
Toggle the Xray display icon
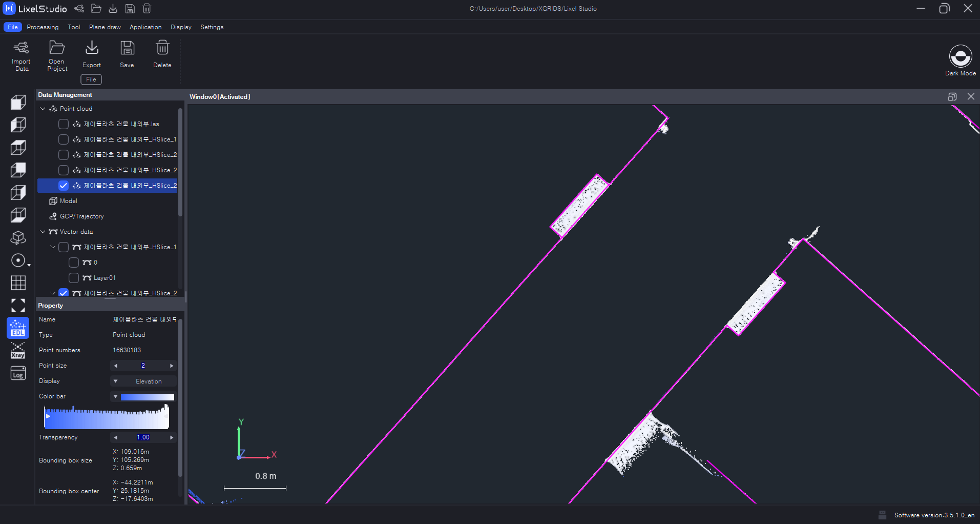click(18, 351)
